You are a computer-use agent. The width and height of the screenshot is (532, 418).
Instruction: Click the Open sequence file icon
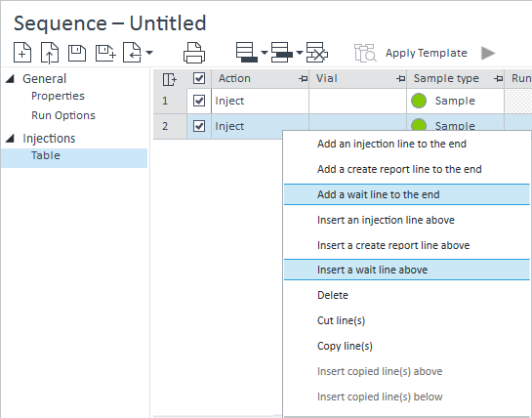pos(50,53)
